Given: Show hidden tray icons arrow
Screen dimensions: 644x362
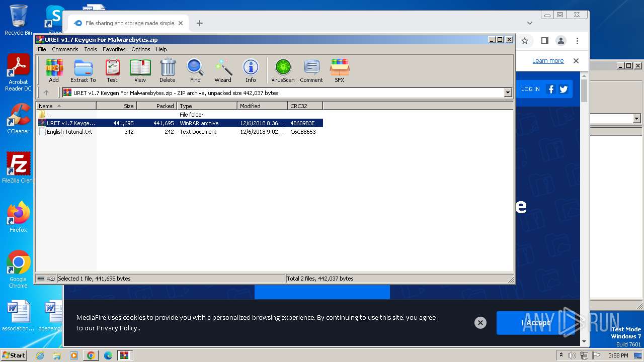Looking at the screenshot, I should point(561,355).
